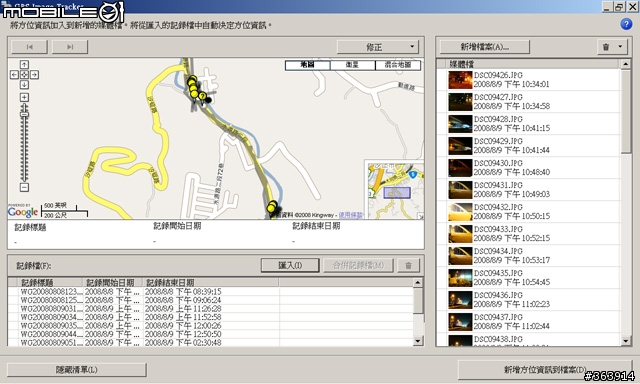640x384 pixels.
Task: Select DSC09437.JPG file name
Action: pyautogui.click(x=498, y=317)
